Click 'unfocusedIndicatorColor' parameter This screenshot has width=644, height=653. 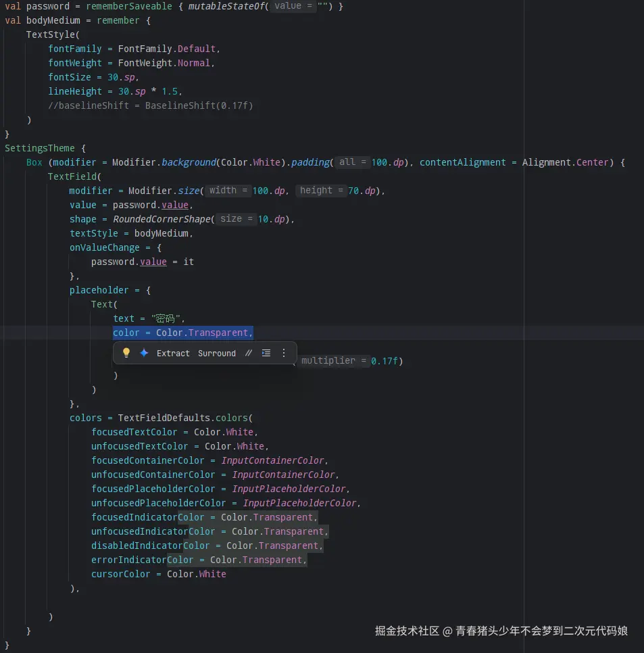click(x=153, y=531)
